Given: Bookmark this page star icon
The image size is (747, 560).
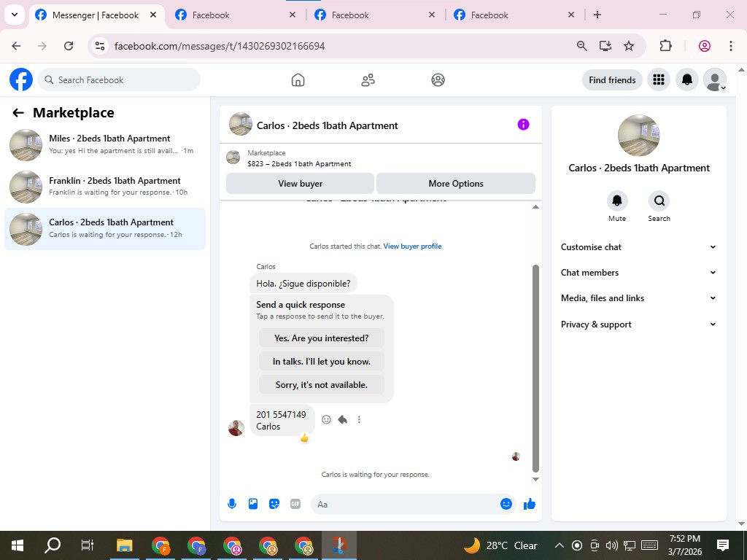Looking at the screenshot, I should tap(629, 46).
